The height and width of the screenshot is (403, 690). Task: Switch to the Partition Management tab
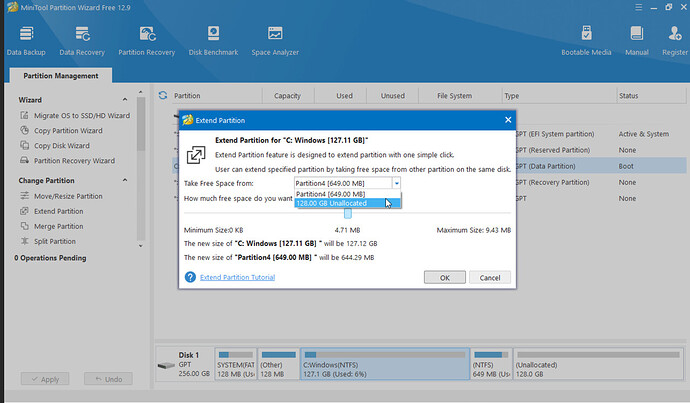pyautogui.click(x=61, y=76)
